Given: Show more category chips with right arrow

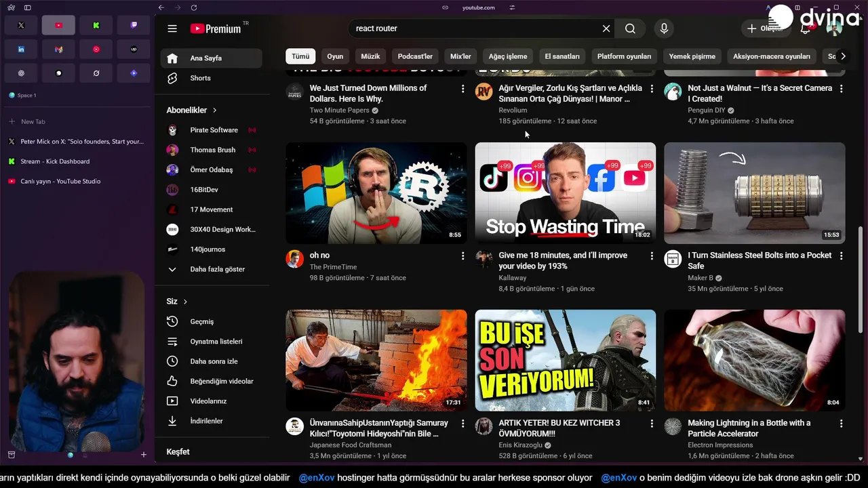Looking at the screenshot, I should click(842, 56).
